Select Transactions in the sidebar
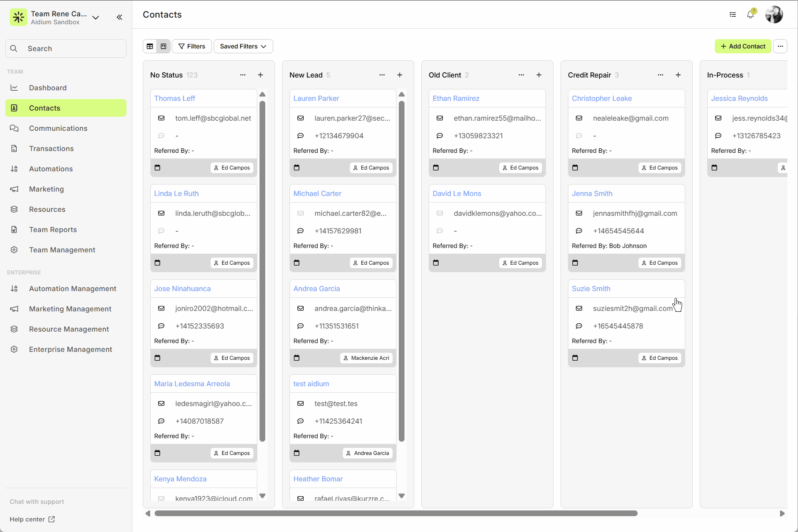The image size is (798, 532). pyautogui.click(x=52, y=148)
